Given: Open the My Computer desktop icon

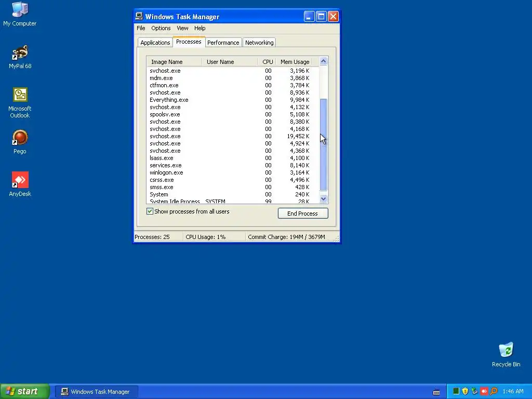Looking at the screenshot, I should click(x=20, y=14).
